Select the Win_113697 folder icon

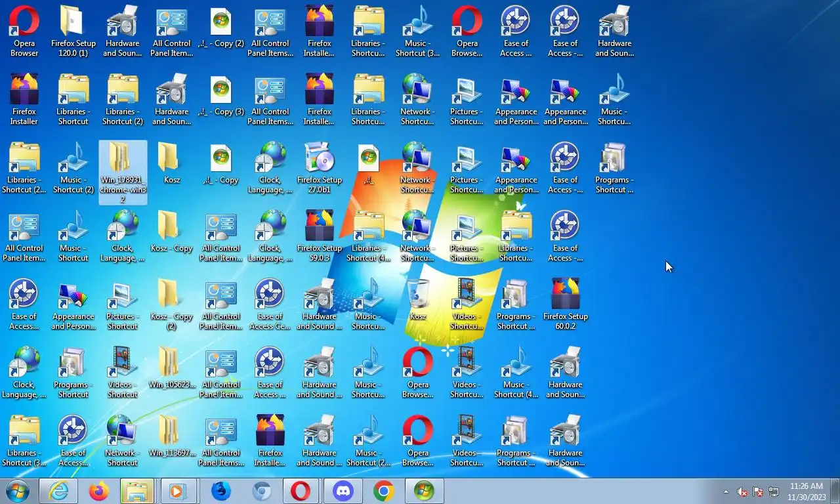pyautogui.click(x=171, y=437)
